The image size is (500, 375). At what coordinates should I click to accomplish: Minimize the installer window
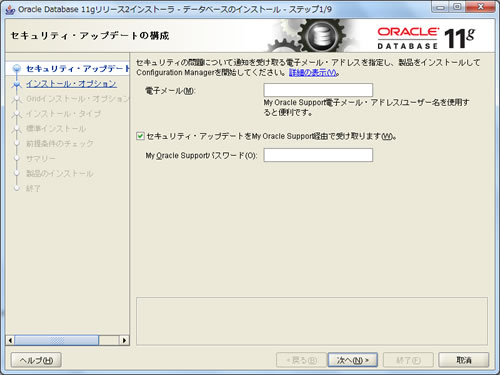[440, 7]
